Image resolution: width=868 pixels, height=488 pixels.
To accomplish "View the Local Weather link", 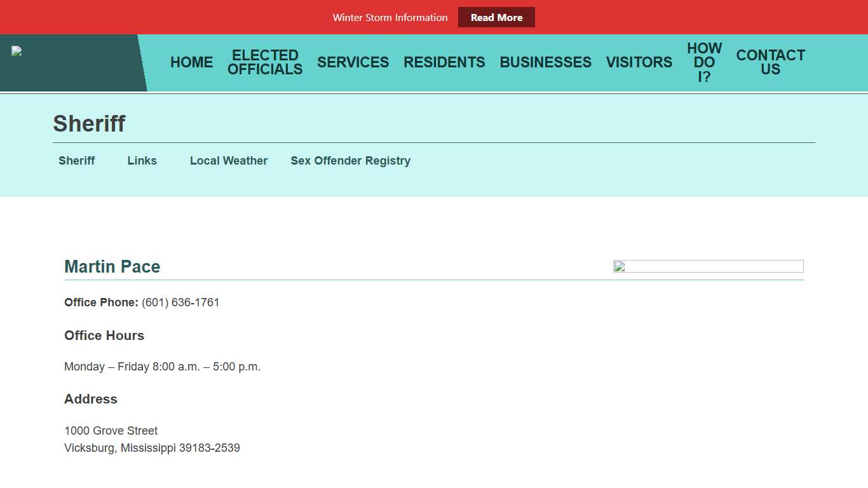I will (x=229, y=161).
